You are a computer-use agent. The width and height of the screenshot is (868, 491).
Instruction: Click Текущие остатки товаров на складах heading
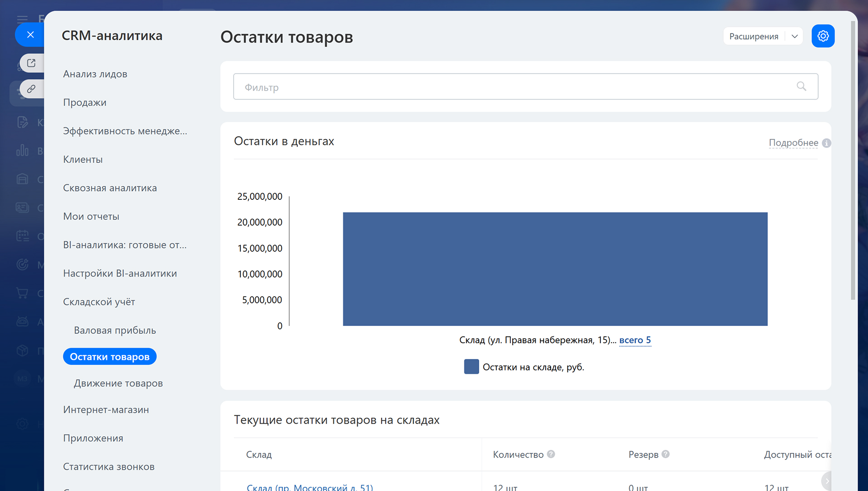pyautogui.click(x=336, y=420)
